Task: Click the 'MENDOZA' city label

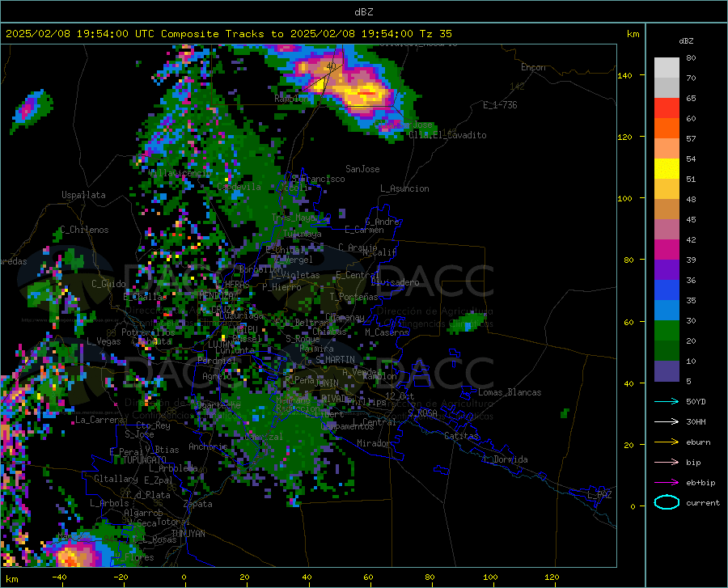Action: pos(215,295)
